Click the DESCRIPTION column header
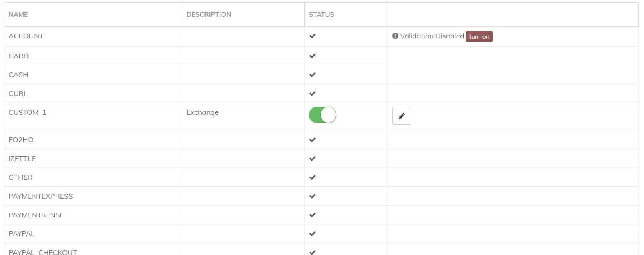 209,14
